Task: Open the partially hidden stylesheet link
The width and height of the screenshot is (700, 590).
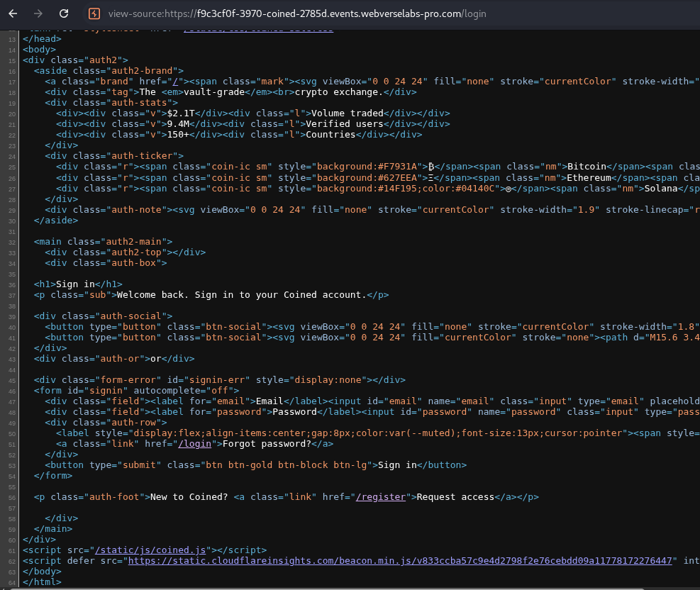Action: 258,30
